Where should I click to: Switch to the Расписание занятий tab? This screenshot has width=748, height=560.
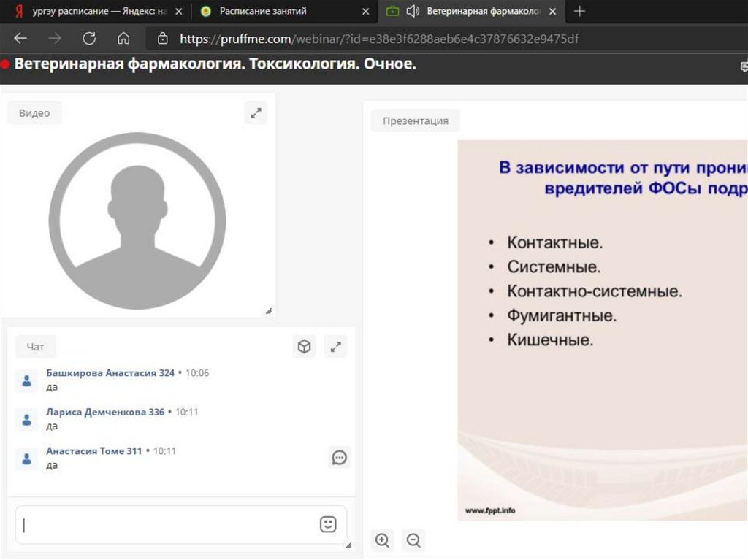(263, 12)
